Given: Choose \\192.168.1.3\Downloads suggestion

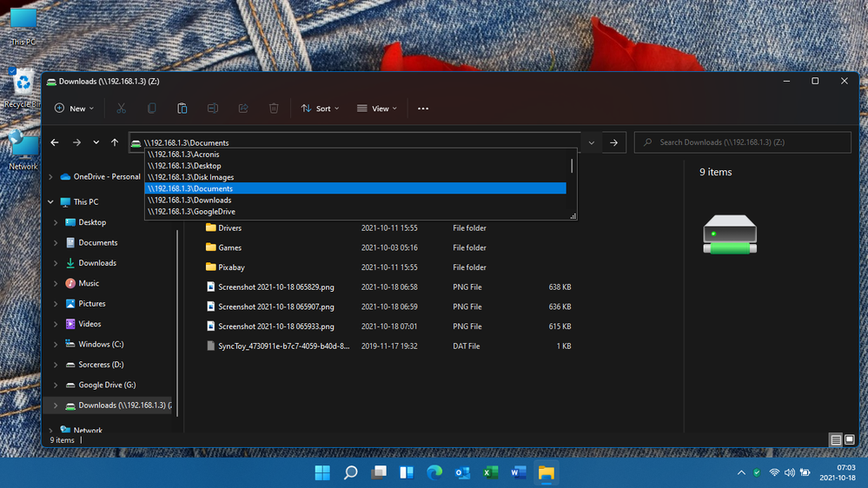Looking at the screenshot, I should coord(355,201).
